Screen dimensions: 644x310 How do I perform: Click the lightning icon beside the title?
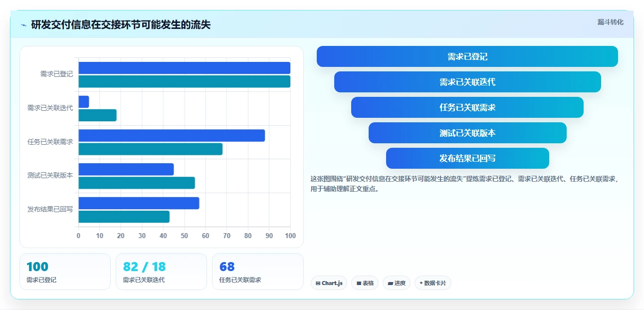23,25
